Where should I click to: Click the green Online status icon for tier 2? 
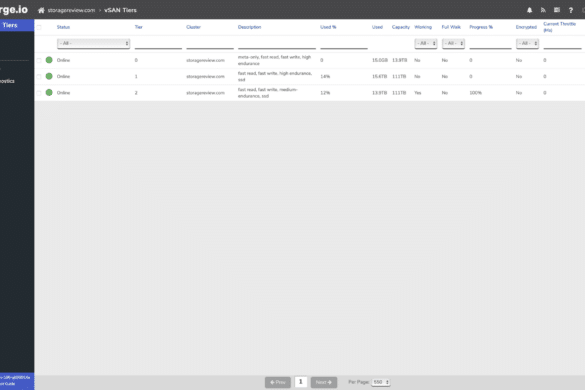point(49,92)
